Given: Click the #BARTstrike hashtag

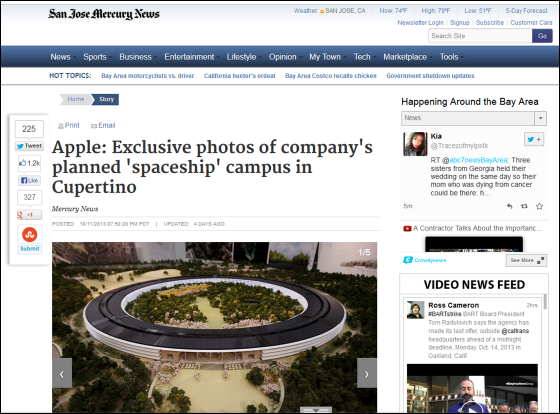Looking at the screenshot, I should [x=445, y=314].
